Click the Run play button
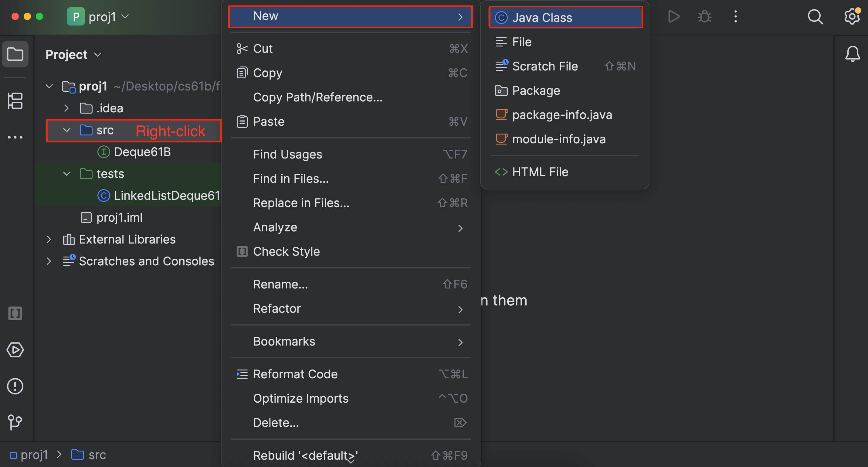 (673, 16)
